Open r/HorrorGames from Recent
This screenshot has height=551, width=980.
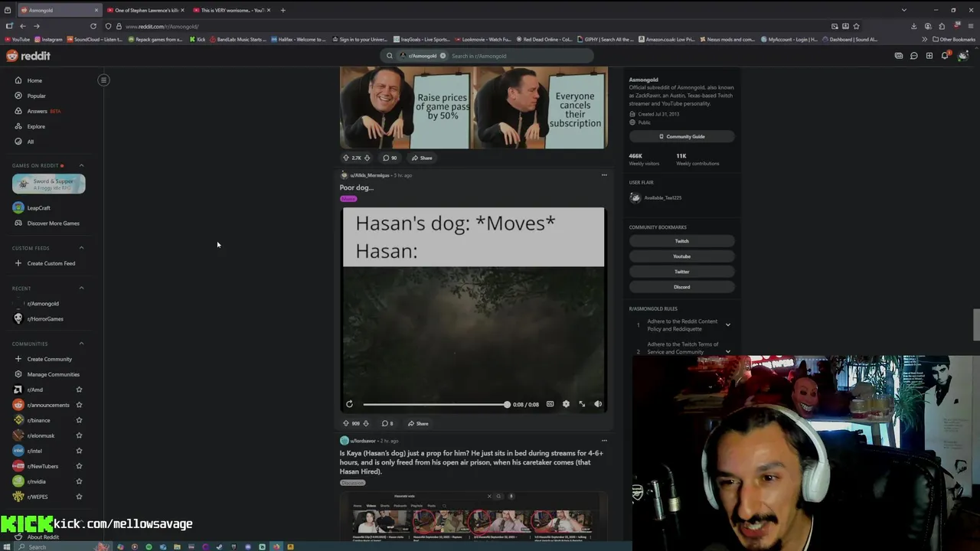pos(45,319)
